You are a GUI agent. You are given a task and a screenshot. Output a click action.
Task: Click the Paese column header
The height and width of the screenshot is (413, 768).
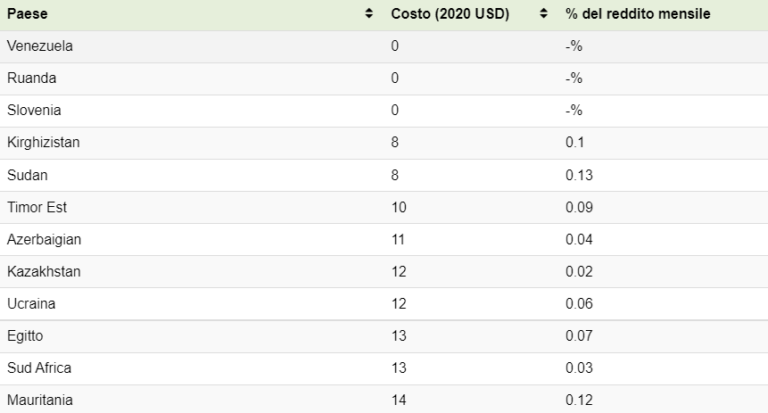click(27, 14)
